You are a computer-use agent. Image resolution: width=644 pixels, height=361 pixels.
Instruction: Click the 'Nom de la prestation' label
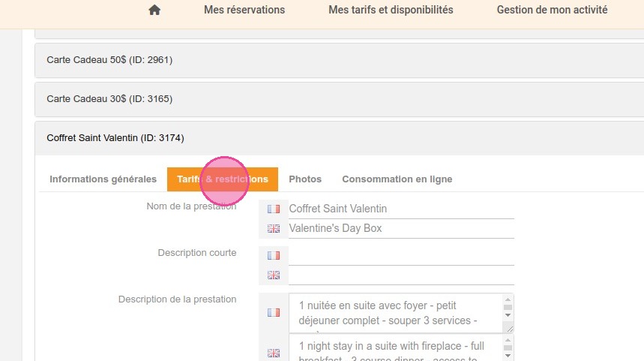tap(191, 206)
